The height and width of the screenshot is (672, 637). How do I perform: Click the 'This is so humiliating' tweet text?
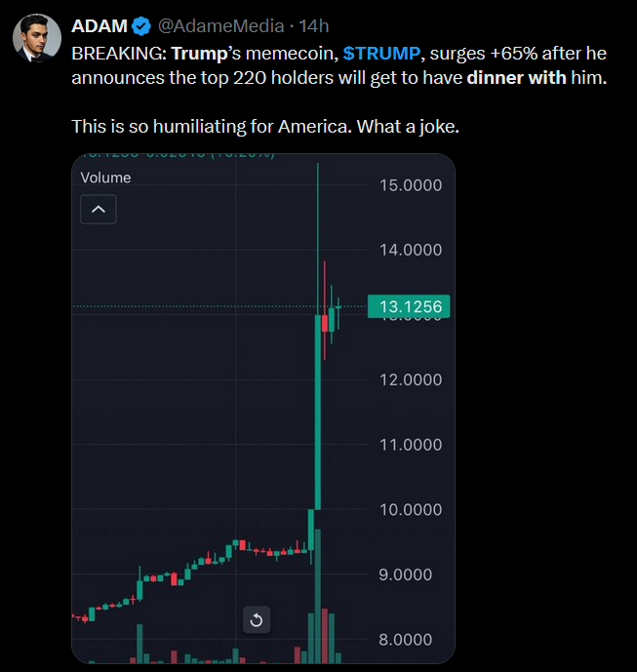[x=265, y=127]
